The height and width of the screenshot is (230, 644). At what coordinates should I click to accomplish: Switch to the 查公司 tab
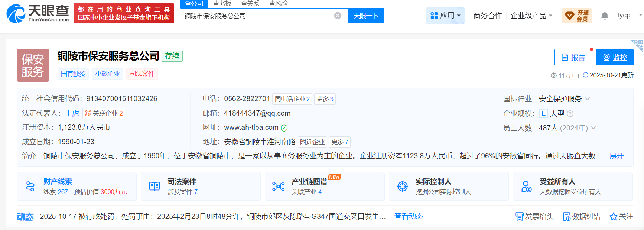point(194,4)
